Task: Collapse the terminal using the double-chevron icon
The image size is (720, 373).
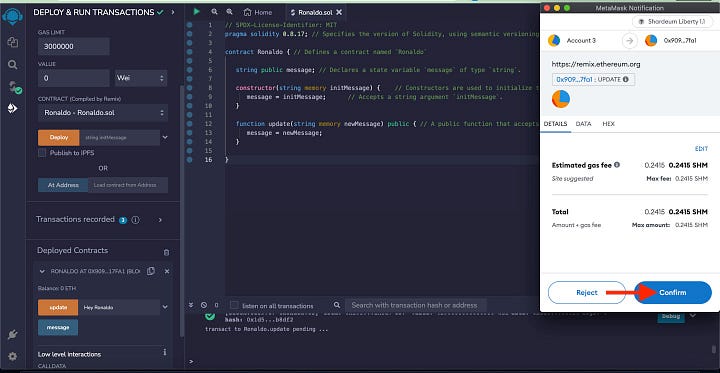Action: coord(191,305)
